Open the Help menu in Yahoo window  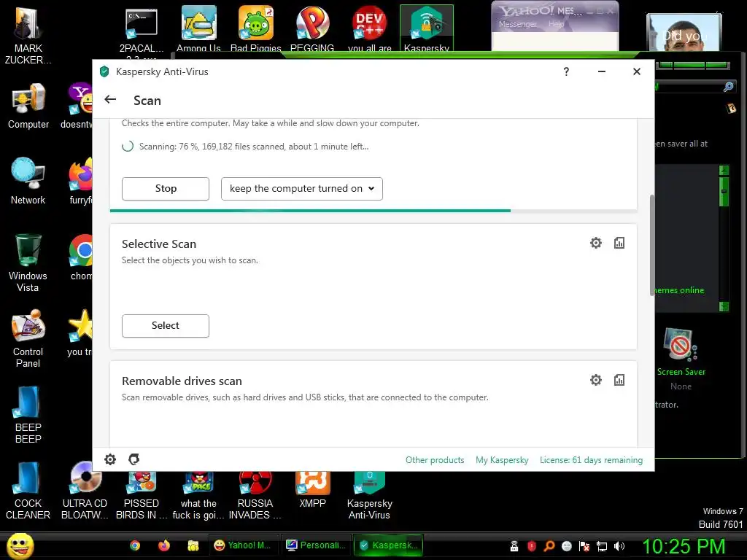pyautogui.click(x=556, y=24)
